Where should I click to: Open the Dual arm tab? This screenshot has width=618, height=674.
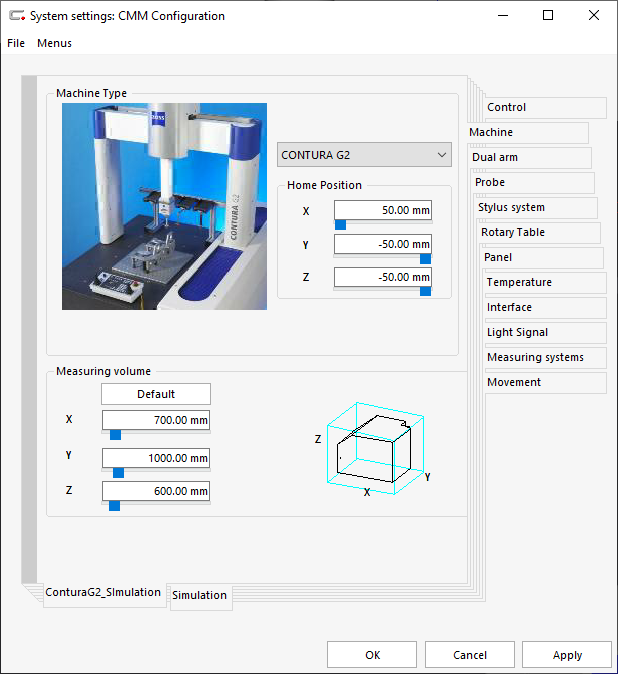click(x=531, y=157)
